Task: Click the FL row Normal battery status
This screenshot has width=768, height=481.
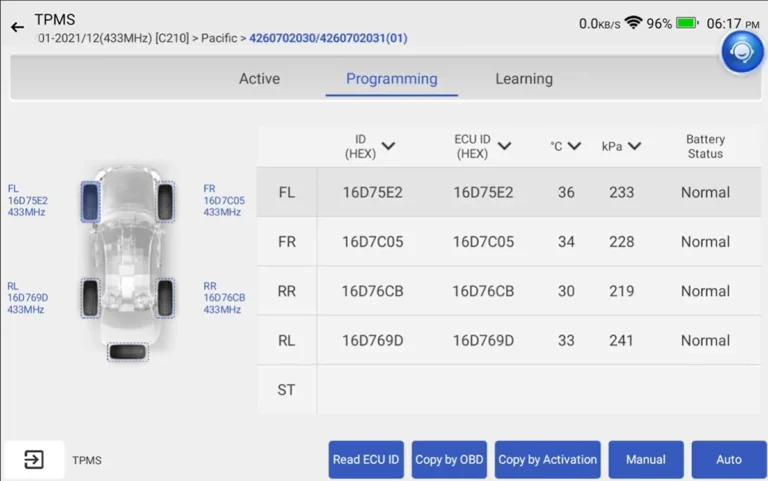Action: click(x=705, y=192)
